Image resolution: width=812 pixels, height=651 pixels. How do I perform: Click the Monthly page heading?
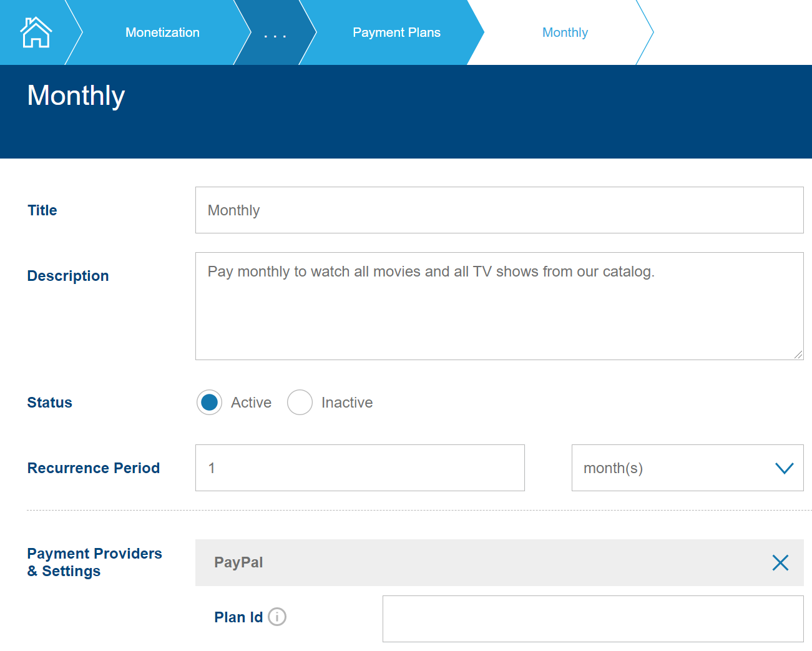click(76, 95)
